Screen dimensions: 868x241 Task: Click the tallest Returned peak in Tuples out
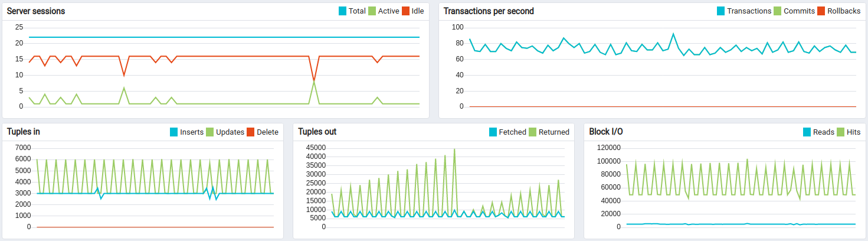[454, 149]
